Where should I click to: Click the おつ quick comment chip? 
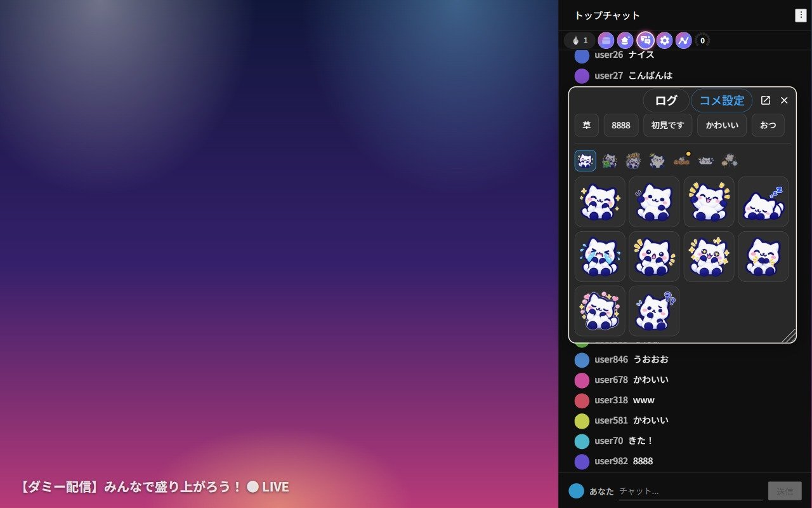tap(768, 125)
